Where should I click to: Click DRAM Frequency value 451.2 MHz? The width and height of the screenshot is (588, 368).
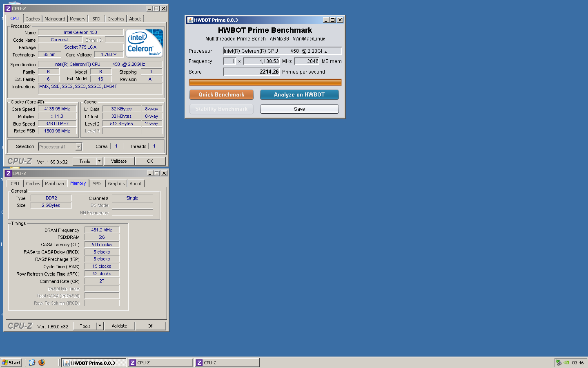click(102, 230)
